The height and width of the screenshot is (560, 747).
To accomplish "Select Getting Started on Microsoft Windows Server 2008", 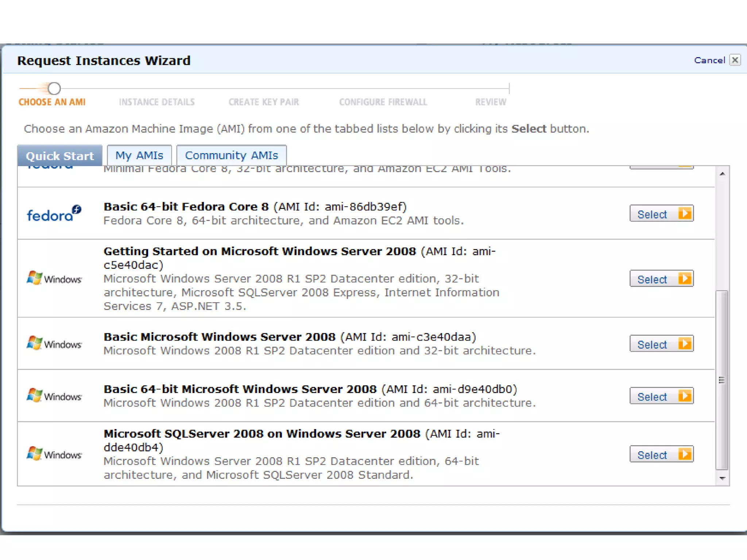I will (661, 279).
